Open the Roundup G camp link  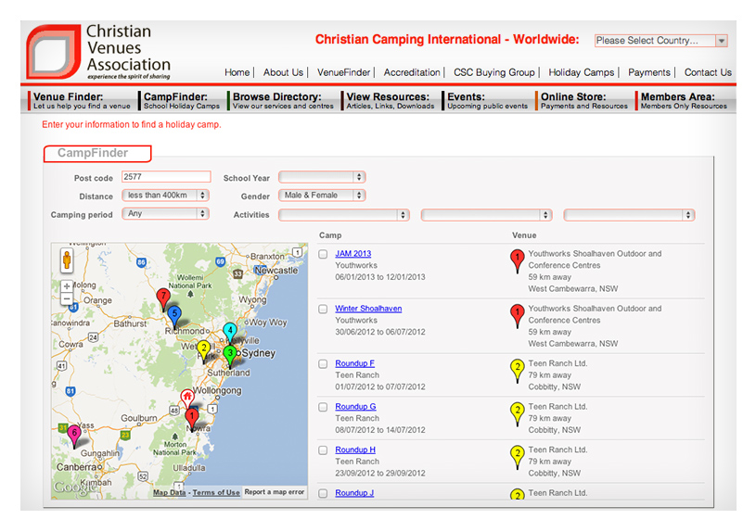[355, 407]
